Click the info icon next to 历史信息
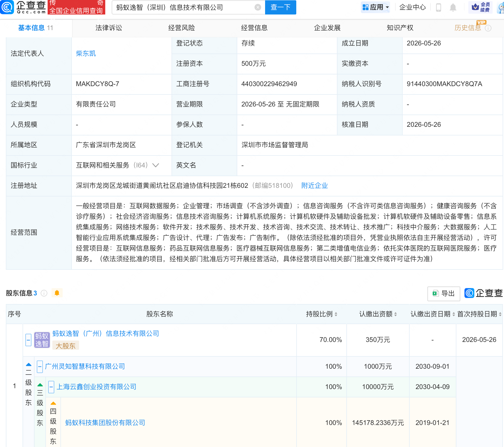Screen dimensions: 504x447 coord(488,28)
